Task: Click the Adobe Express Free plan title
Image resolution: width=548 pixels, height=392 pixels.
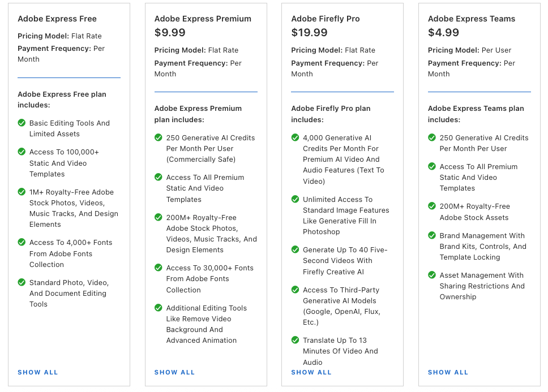Action: [57, 19]
